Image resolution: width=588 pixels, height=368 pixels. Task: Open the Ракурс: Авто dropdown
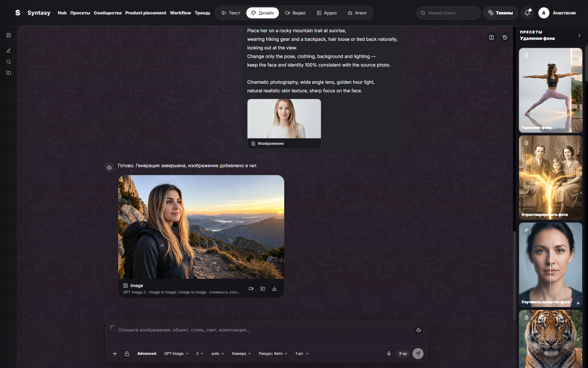point(273,354)
